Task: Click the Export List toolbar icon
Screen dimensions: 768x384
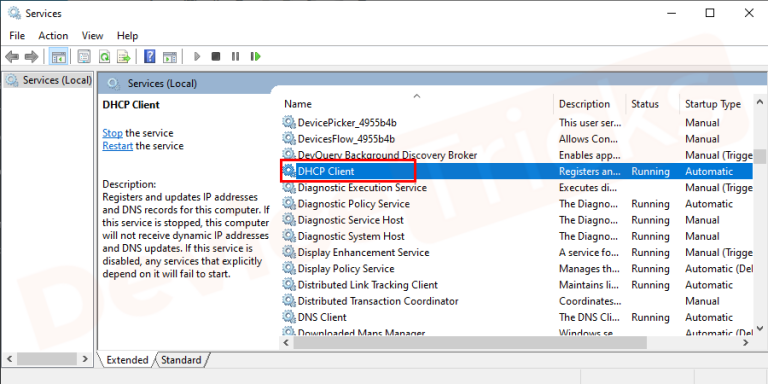Action: tap(124, 57)
